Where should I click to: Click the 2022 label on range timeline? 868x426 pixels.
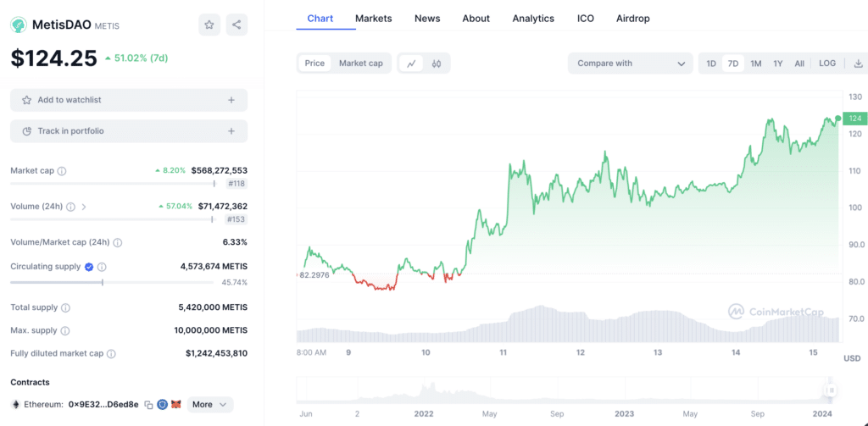(x=423, y=414)
